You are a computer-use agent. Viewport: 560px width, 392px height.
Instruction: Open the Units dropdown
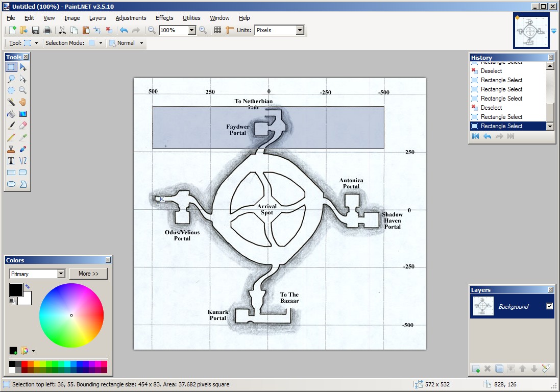coord(300,30)
